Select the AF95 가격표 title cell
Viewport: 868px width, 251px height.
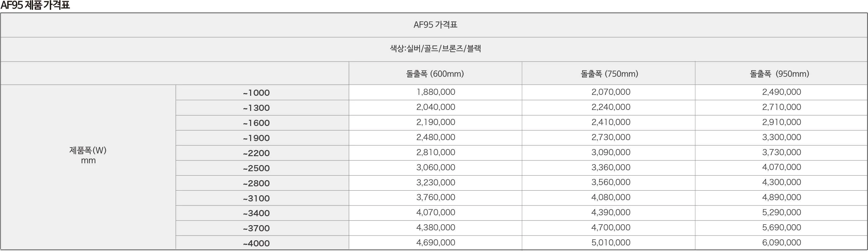point(434,25)
